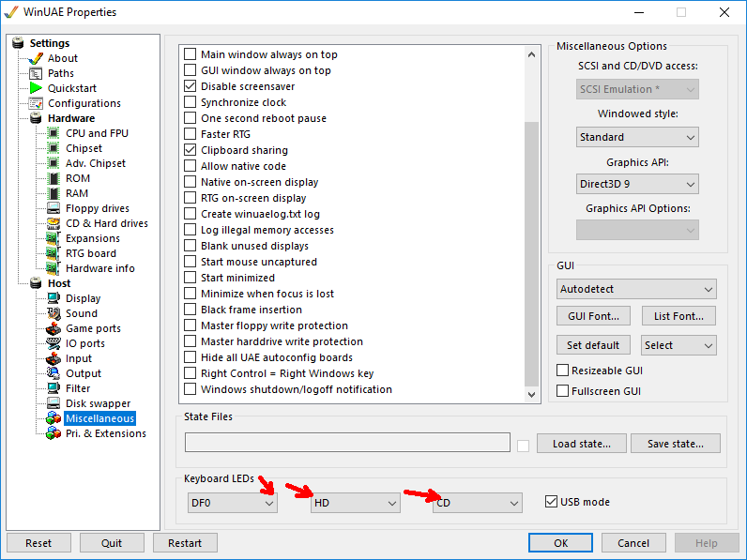Click the Reset button
Image resolution: width=747 pixels, height=560 pixels.
(x=38, y=543)
